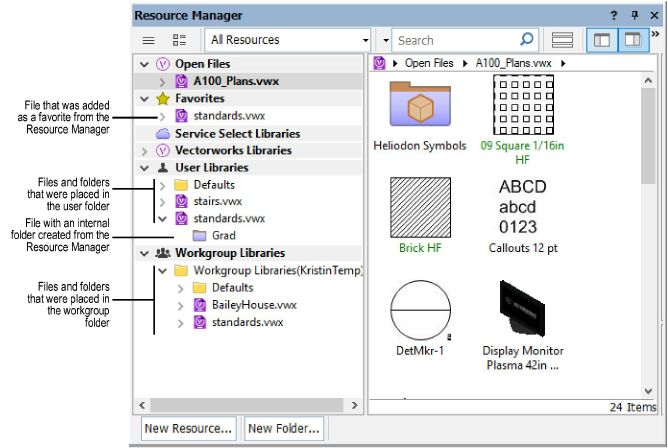Pin the Resource Manager palette
The height and width of the screenshot is (448, 668).
(x=635, y=15)
